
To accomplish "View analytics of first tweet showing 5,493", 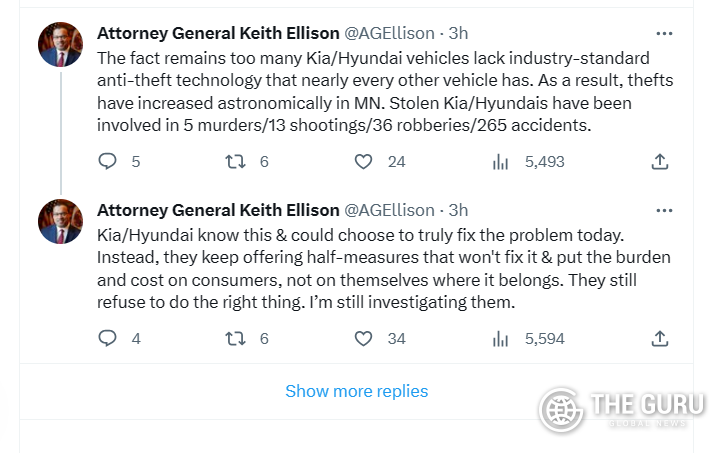I will 501,161.
